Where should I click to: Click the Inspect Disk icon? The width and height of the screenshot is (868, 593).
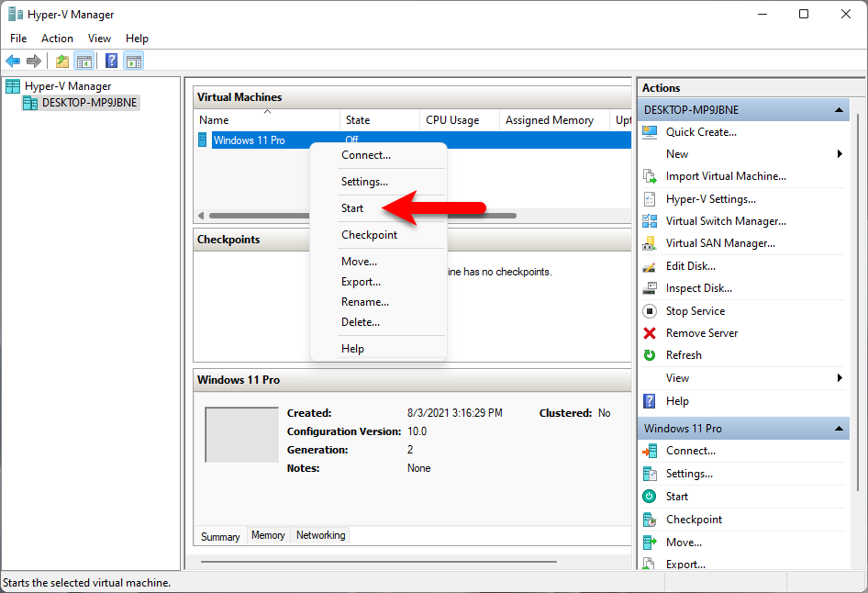click(650, 288)
